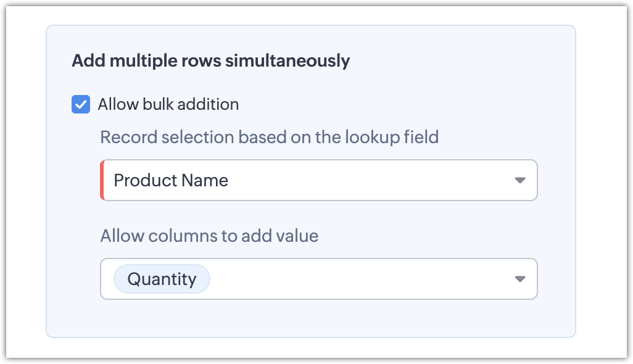
Task: Click the "Product Name" text in the lookup field
Action: point(171,180)
